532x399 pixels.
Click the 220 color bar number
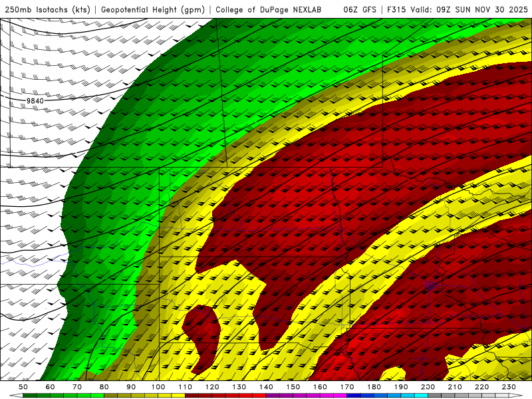pyautogui.click(x=481, y=387)
